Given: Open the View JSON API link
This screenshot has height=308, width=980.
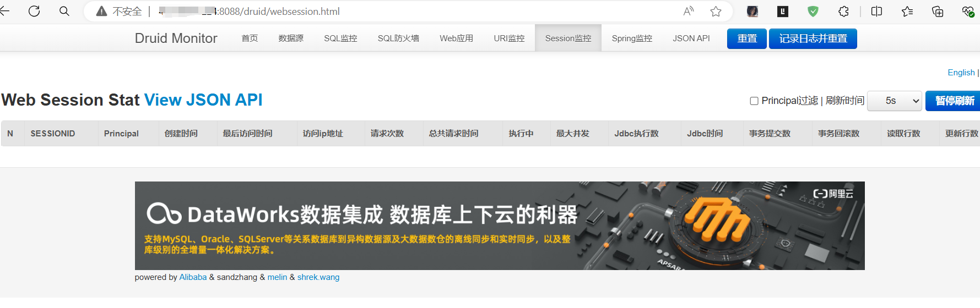Looking at the screenshot, I should click(203, 100).
